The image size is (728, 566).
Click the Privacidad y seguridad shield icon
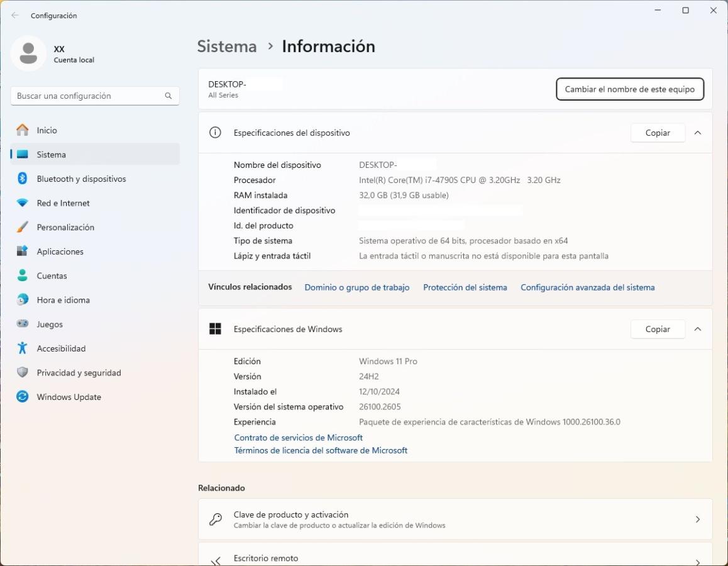click(23, 372)
